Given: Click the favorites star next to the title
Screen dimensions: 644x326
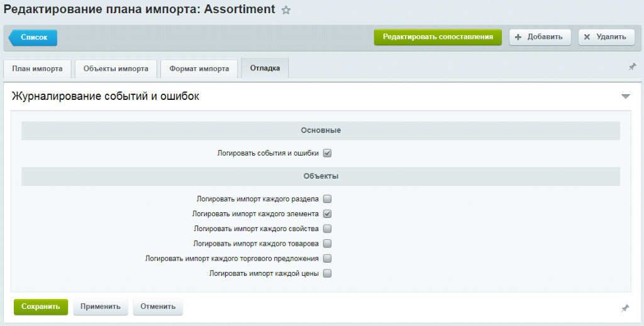Looking at the screenshot, I should coord(286,10).
